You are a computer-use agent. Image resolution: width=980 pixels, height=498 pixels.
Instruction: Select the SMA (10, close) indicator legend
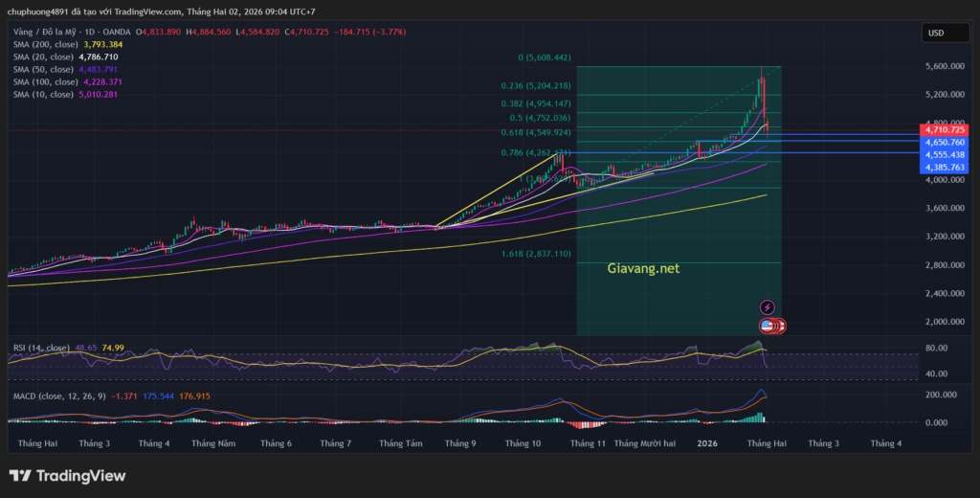coord(42,94)
